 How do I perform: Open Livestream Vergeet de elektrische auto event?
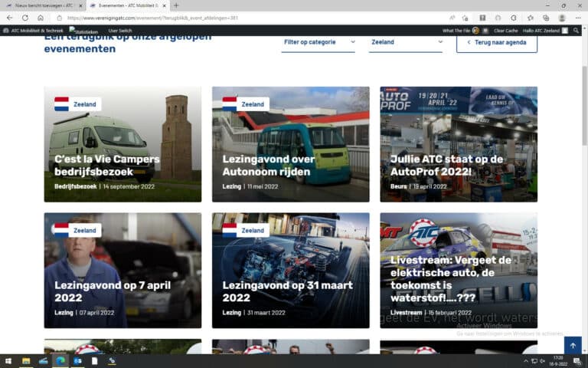click(x=459, y=271)
